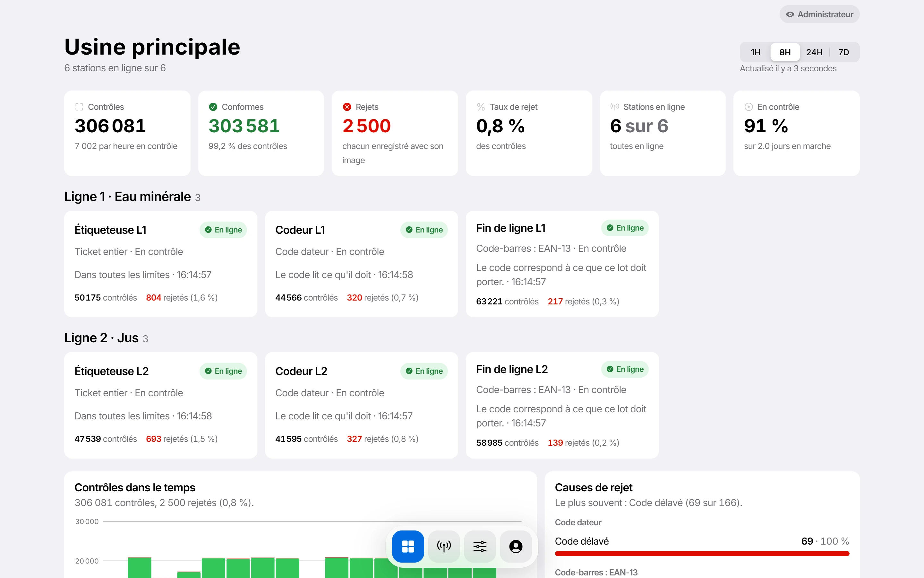
Task: Switch time range to 7D
Action: (x=843, y=52)
